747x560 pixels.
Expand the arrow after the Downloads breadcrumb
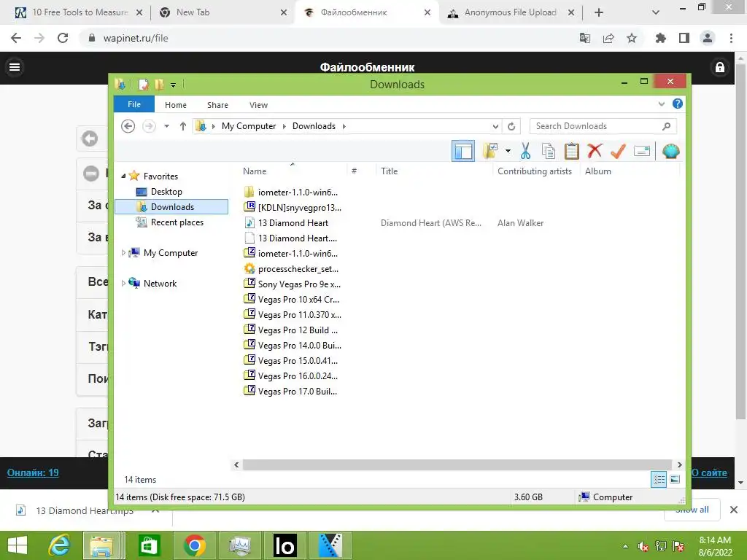[x=344, y=126]
